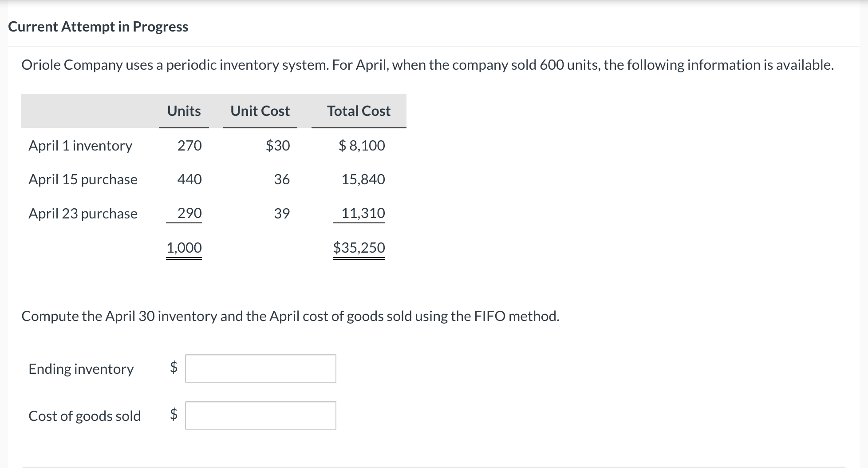This screenshot has width=868, height=468.
Task: Click the 290 units cell
Action: pos(189,213)
